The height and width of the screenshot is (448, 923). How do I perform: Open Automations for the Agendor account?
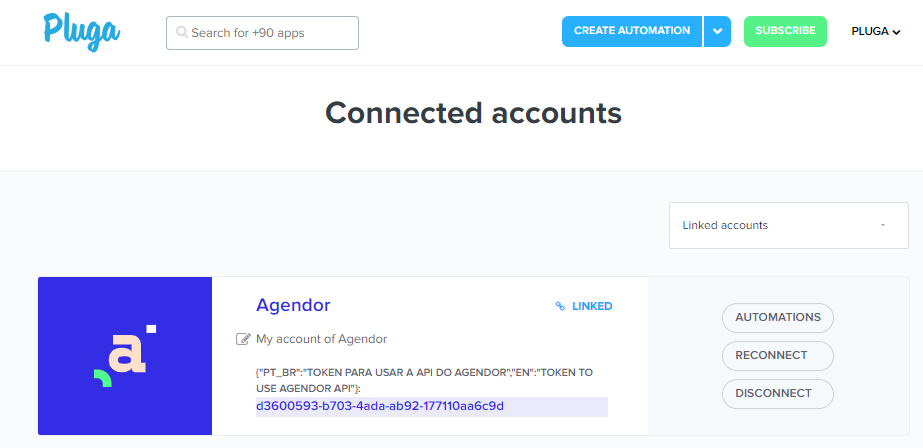coord(777,317)
